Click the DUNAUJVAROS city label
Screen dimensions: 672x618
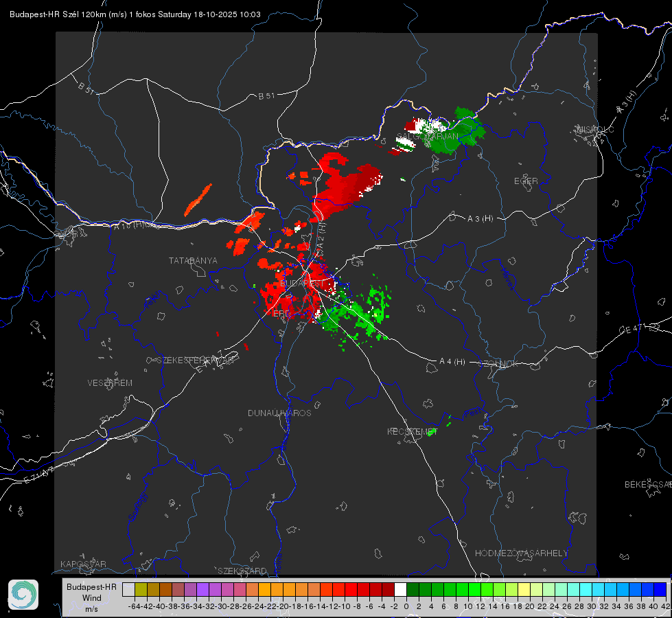(279, 413)
